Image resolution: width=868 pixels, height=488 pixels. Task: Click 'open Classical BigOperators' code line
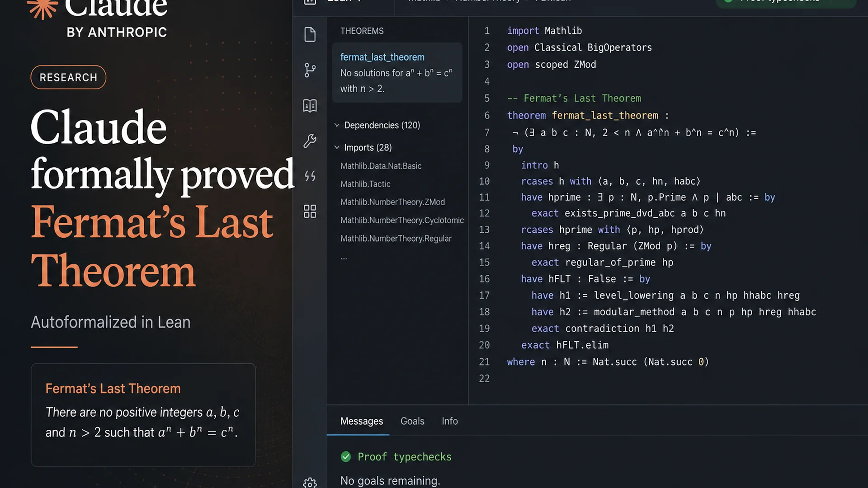click(580, 47)
